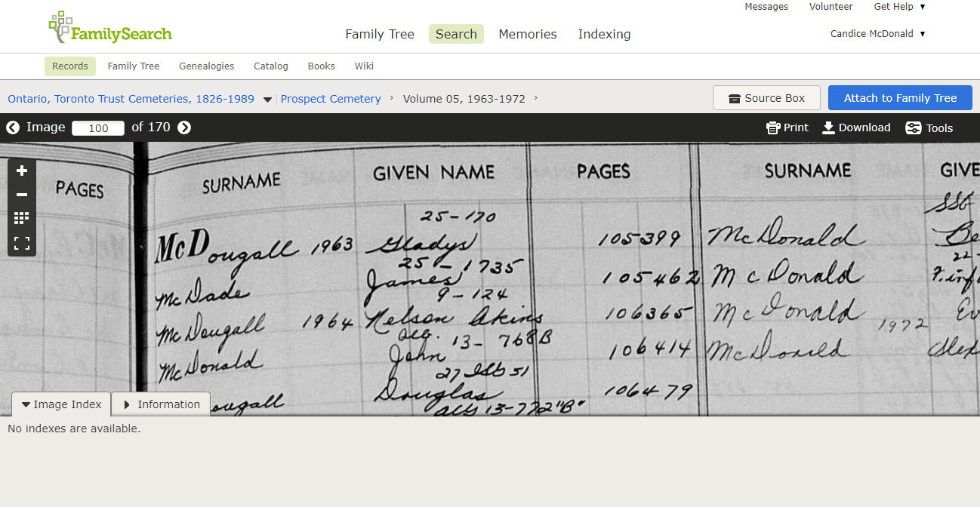This screenshot has height=507, width=980.
Task: Open the Prospect Cemetery breadcrumb link
Action: click(x=331, y=99)
